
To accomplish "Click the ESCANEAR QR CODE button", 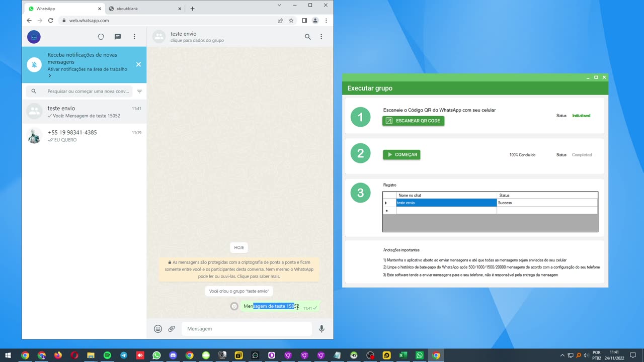I will pyautogui.click(x=413, y=121).
